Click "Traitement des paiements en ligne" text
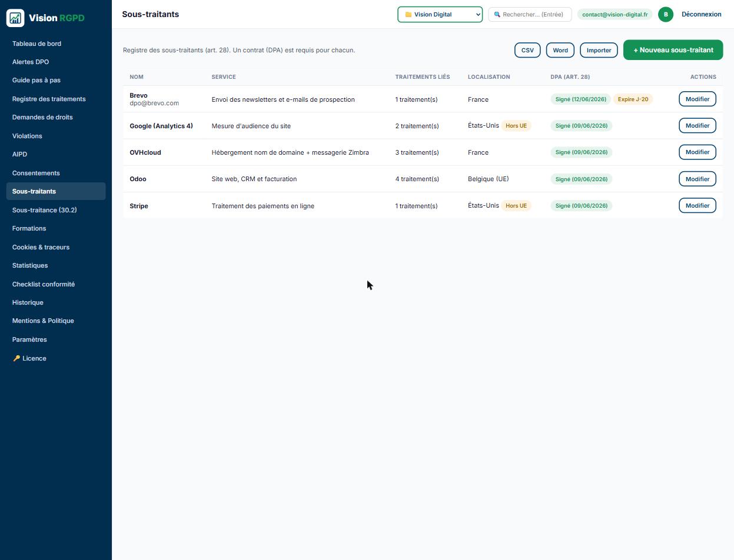734x560 pixels. pos(263,206)
